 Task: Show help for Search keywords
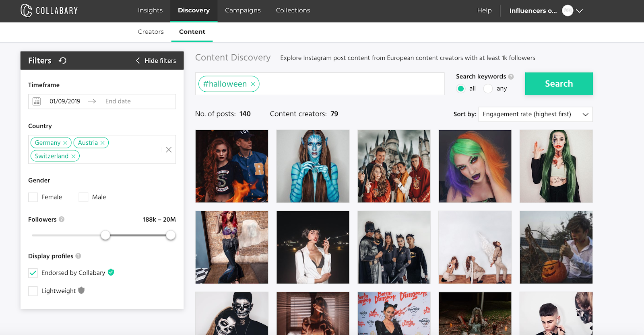[511, 76]
